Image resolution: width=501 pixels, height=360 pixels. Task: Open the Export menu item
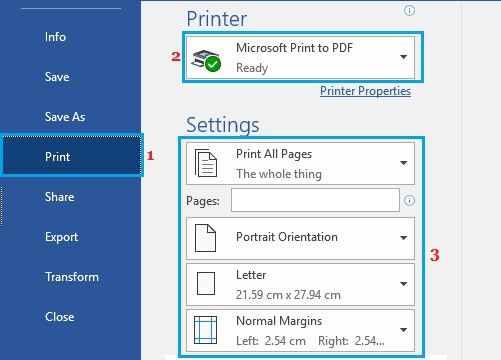(61, 237)
